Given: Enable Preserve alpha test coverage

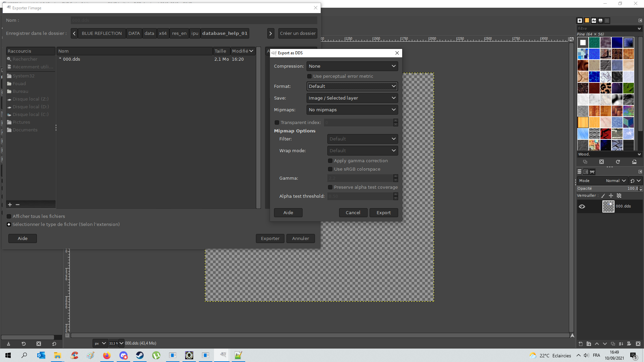Looking at the screenshot, I should pos(330,187).
